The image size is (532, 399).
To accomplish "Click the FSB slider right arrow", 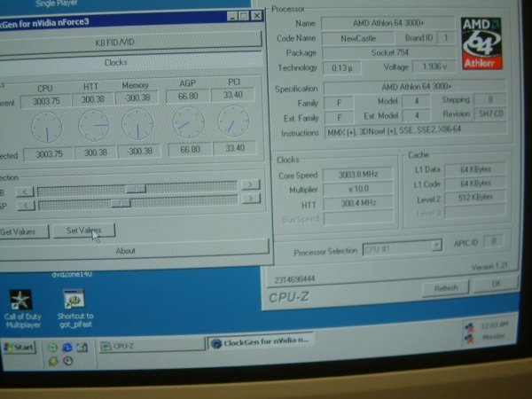I will click(250, 184).
